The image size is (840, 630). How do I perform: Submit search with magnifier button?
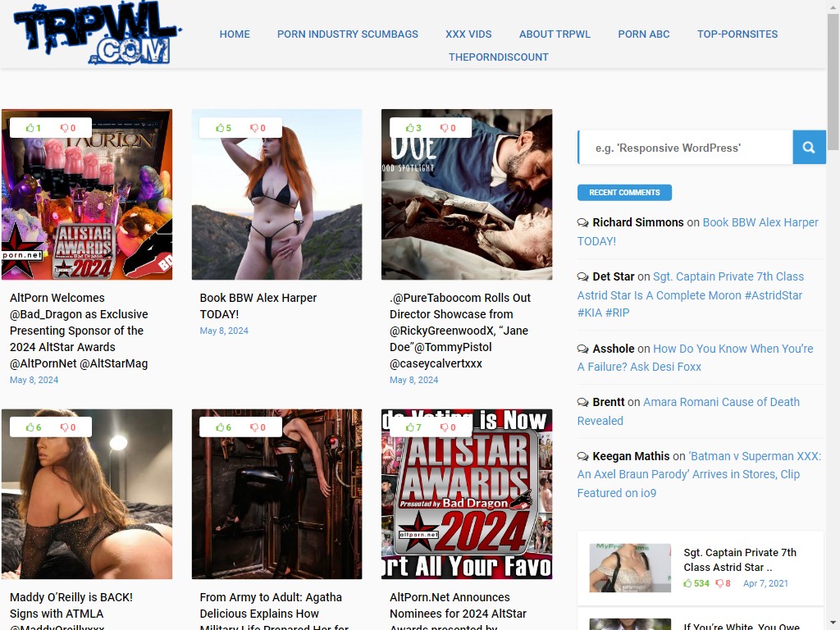[809, 148]
